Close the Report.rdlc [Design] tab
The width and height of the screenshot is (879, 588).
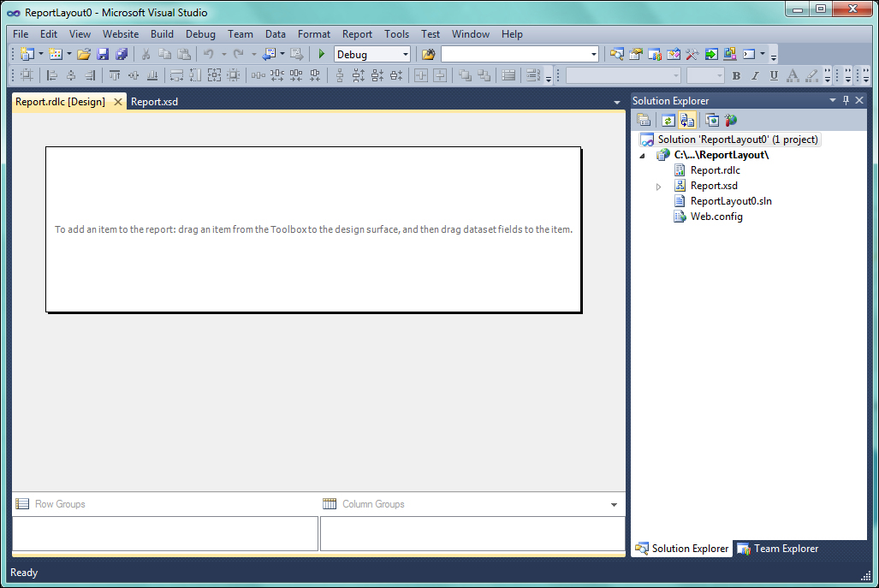(118, 102)
